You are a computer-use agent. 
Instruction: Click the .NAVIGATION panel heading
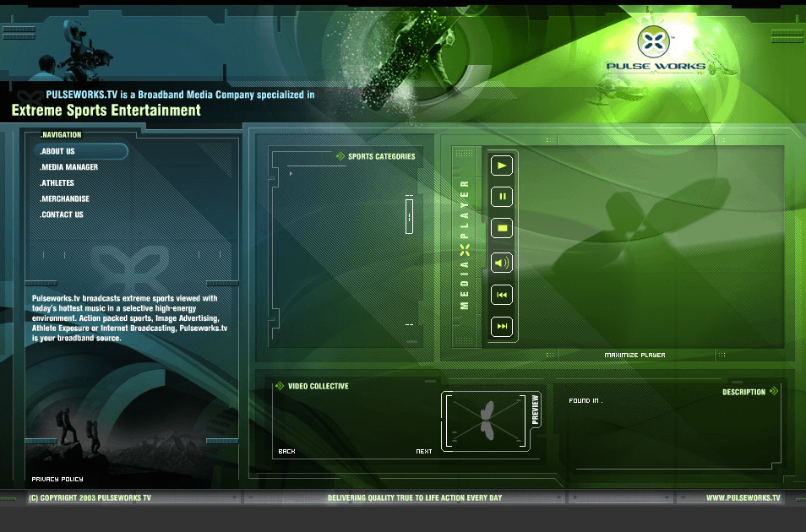[61, 134]
